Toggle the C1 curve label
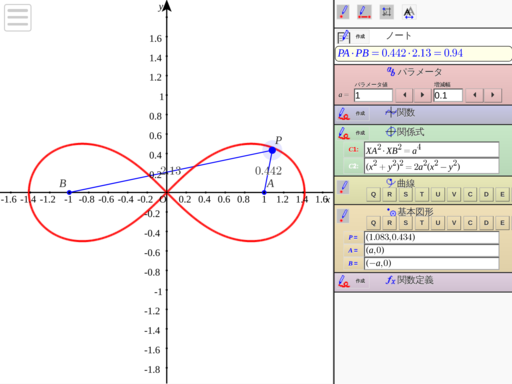 (353, 150)
